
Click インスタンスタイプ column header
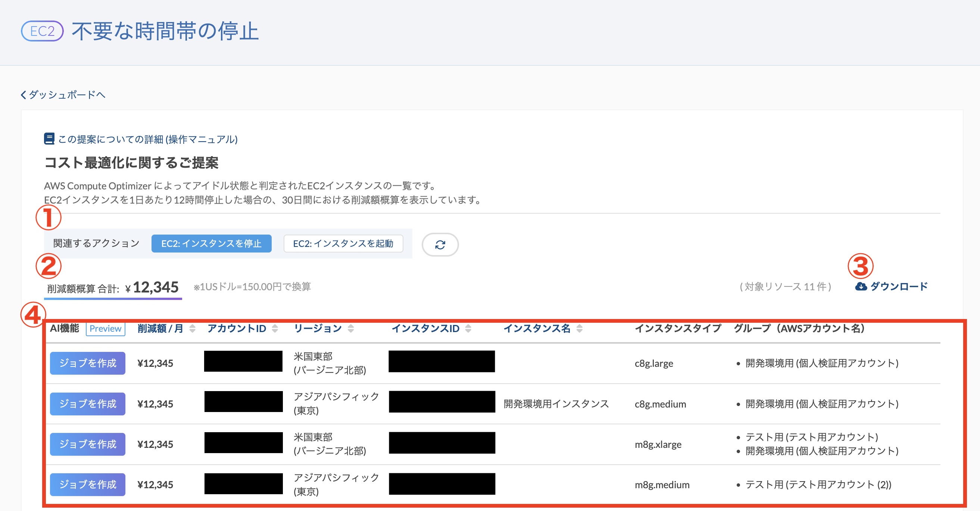(678, 328)
